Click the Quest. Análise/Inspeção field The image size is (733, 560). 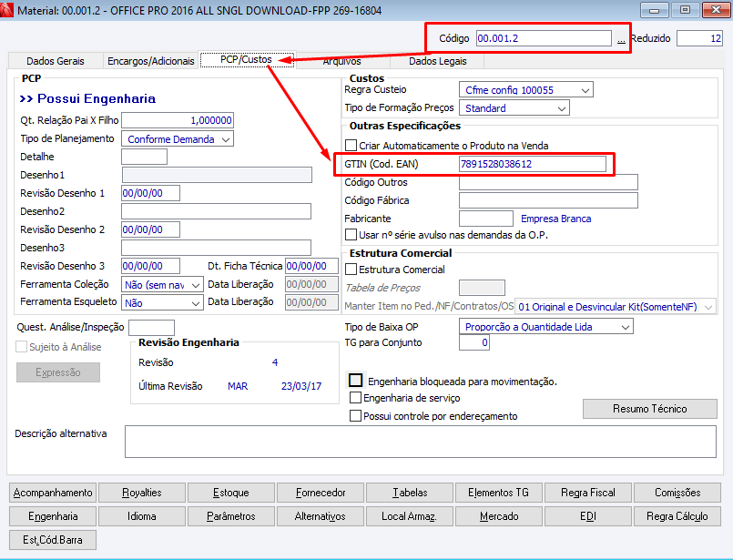pyautogui.click(x=151, y=327)
